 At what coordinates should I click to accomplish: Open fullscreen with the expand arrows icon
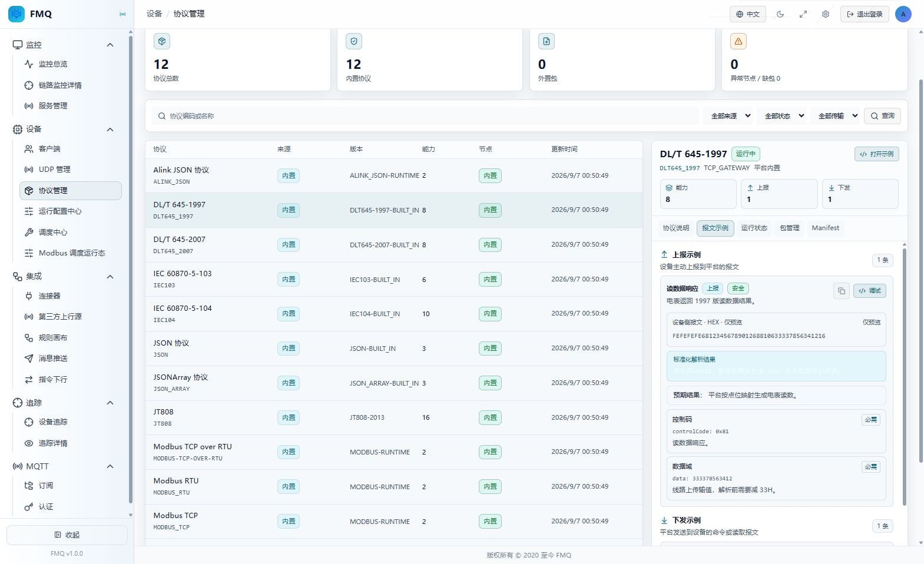(x=803, y=14)
